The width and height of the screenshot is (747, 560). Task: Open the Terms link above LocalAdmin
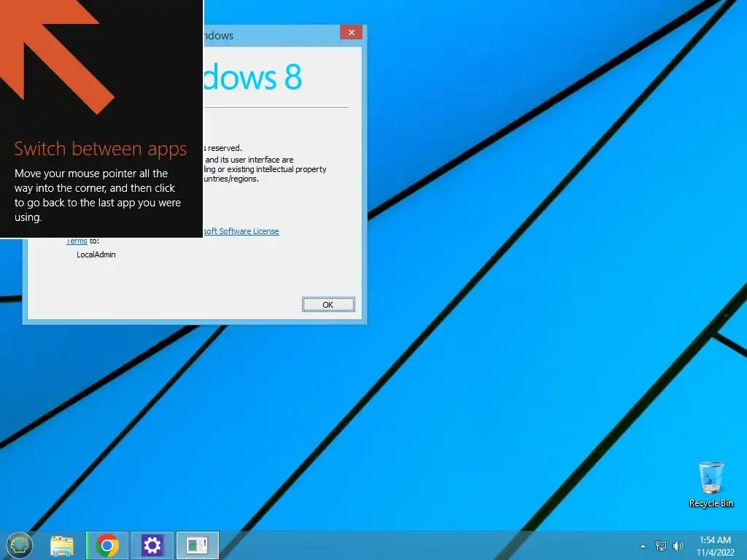(77, 241)
